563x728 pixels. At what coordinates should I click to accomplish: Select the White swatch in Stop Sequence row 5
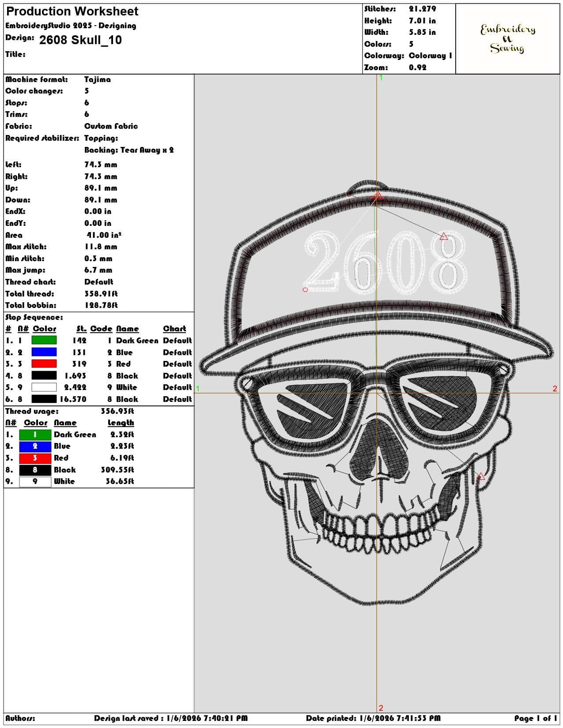[44, 387]
